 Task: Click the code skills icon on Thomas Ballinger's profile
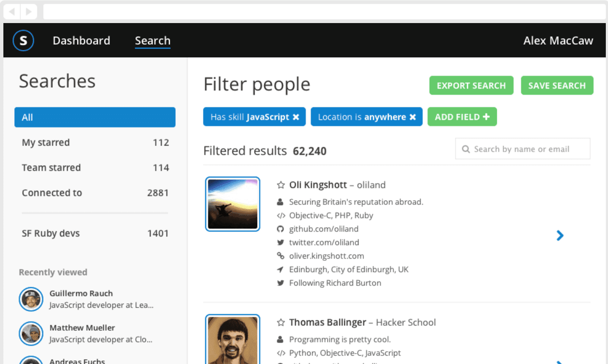click(280, 353)
